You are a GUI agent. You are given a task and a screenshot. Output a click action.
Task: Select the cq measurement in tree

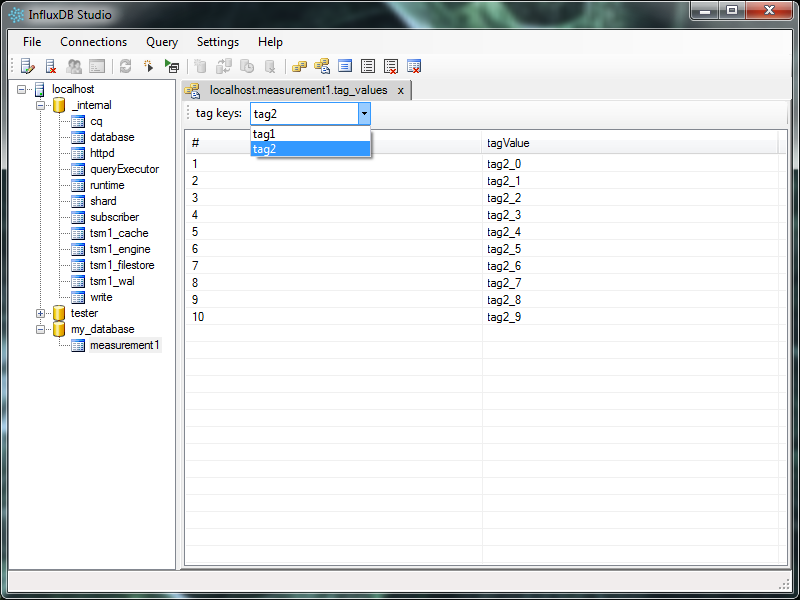[96, 121]
